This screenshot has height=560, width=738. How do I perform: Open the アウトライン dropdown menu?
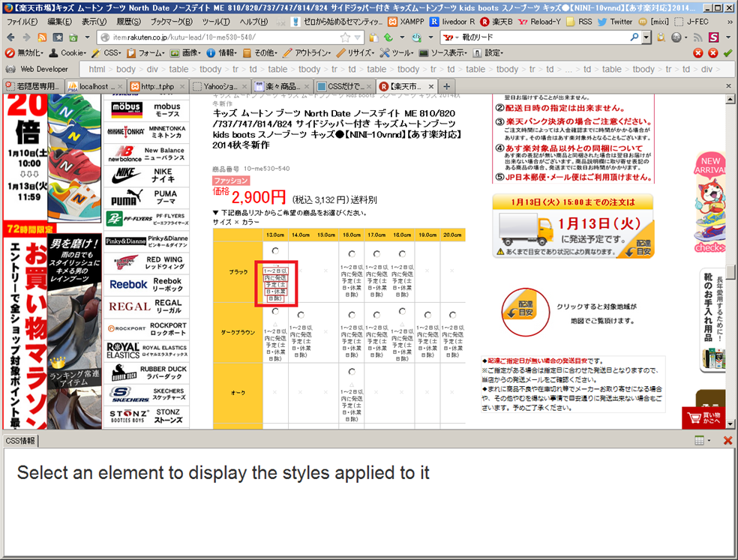307,53
